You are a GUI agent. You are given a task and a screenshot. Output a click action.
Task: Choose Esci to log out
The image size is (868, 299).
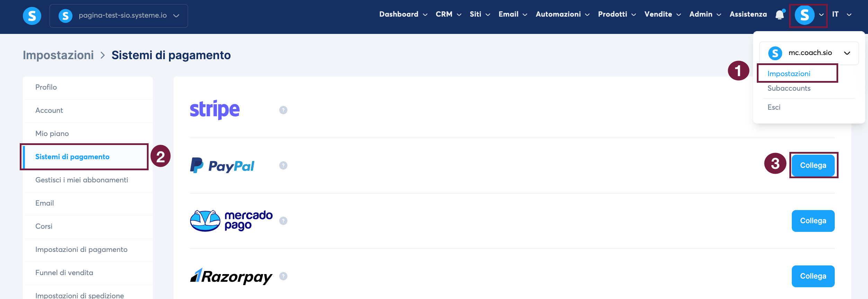coord(774,107)
